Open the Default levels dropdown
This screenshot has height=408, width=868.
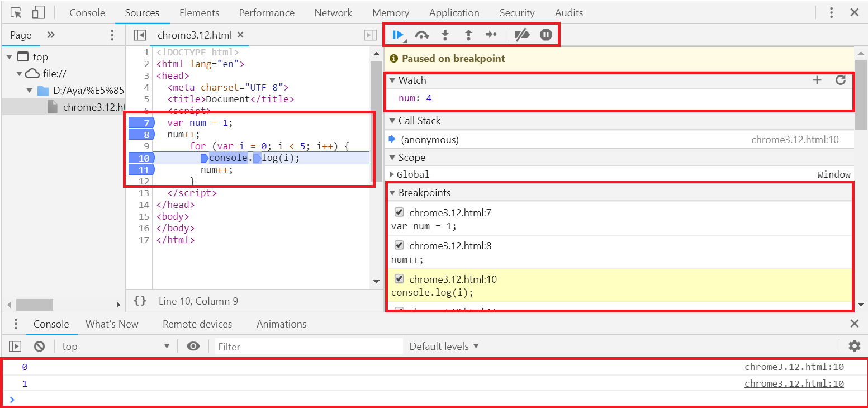(x=444, y=347)
